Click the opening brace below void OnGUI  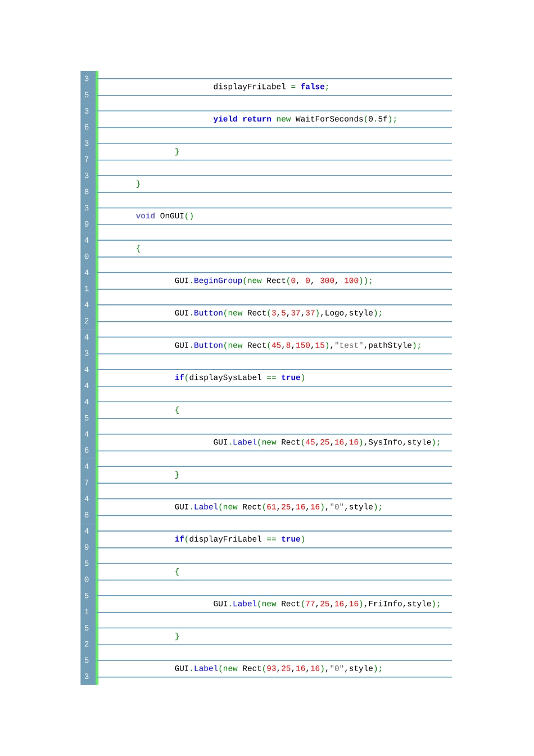[x=138, y=249]
